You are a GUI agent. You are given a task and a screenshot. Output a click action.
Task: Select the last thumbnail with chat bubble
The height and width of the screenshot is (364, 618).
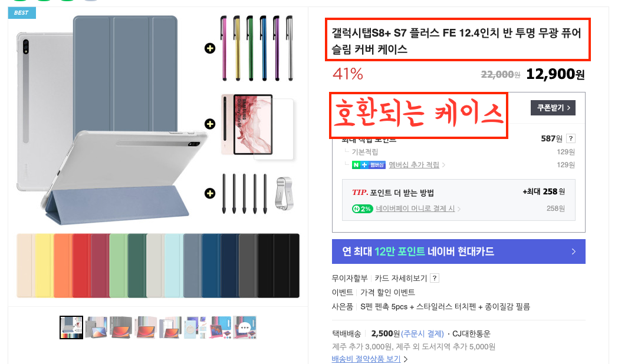[x=245, y=327]
